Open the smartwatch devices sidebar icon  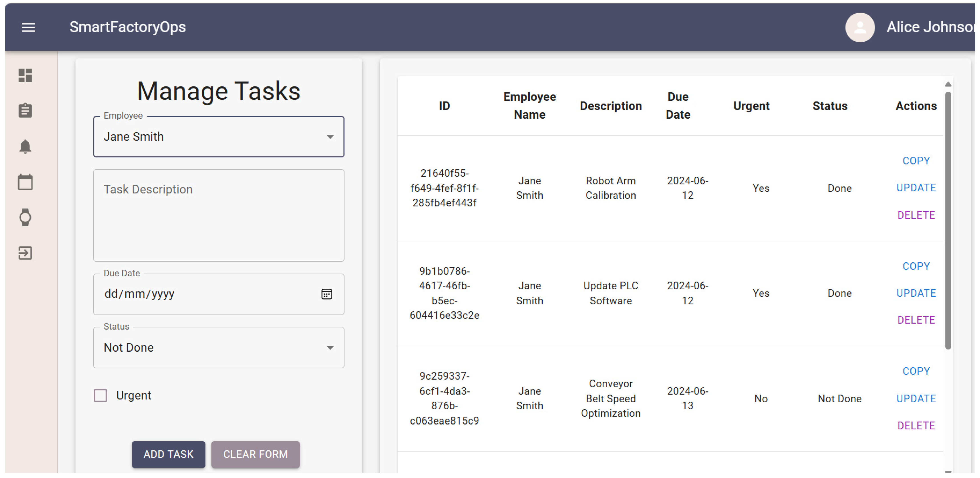26,217
